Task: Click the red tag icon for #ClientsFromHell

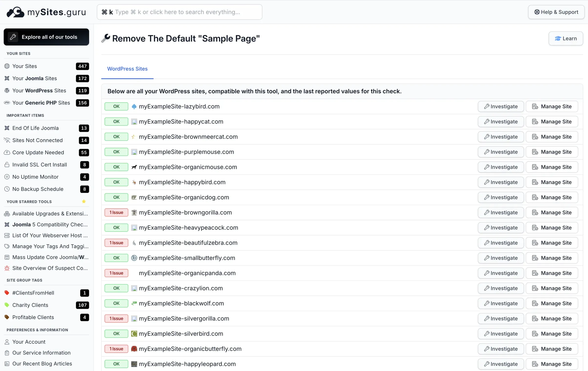Action: click(x=7, y=293)
